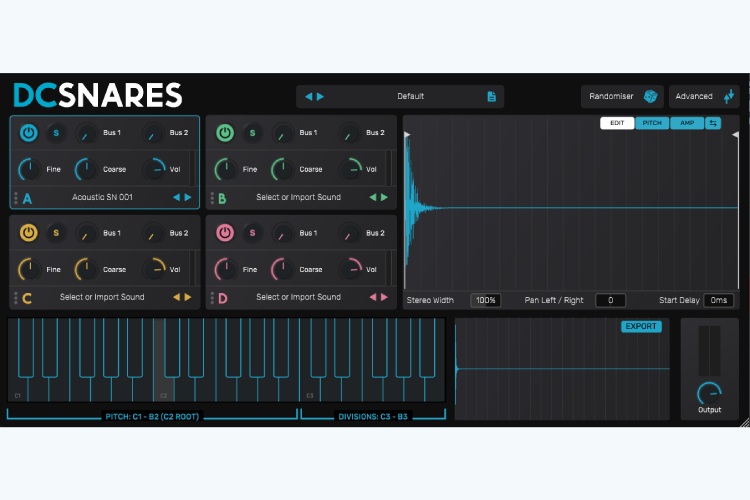Click the C3 piano key
750x500 pixels.
310,389
